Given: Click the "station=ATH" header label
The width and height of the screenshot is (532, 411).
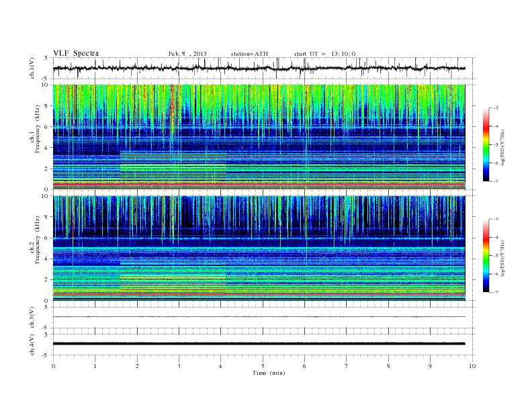Looking at the screenshot, I should 249,54.
